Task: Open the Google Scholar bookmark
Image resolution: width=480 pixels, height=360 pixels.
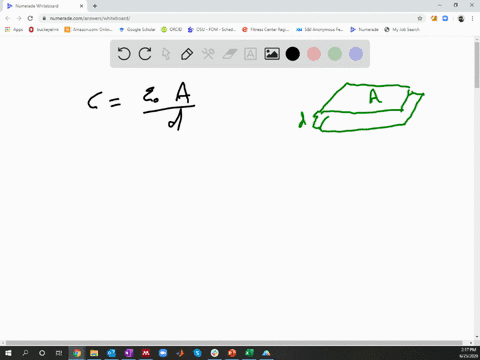Action: point(137,30)
